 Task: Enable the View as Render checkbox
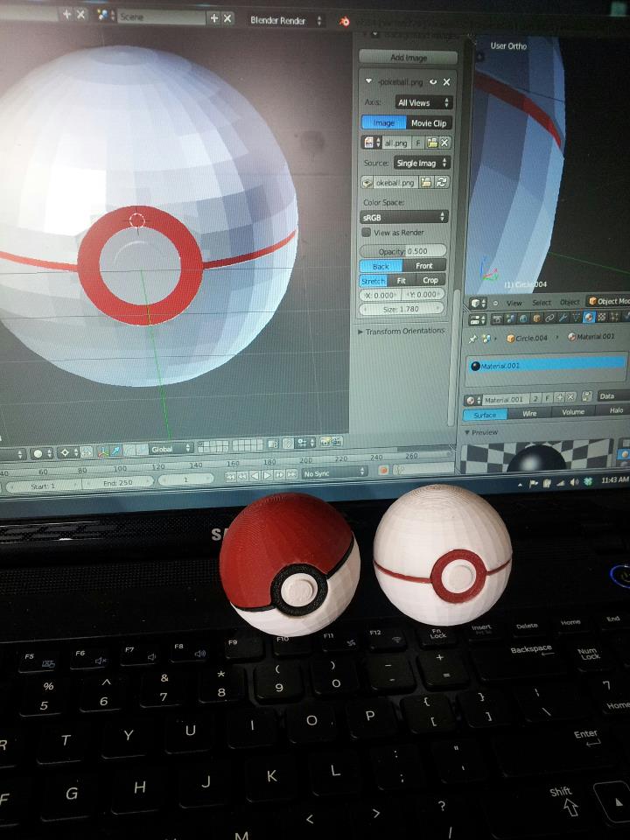[367, 233]
